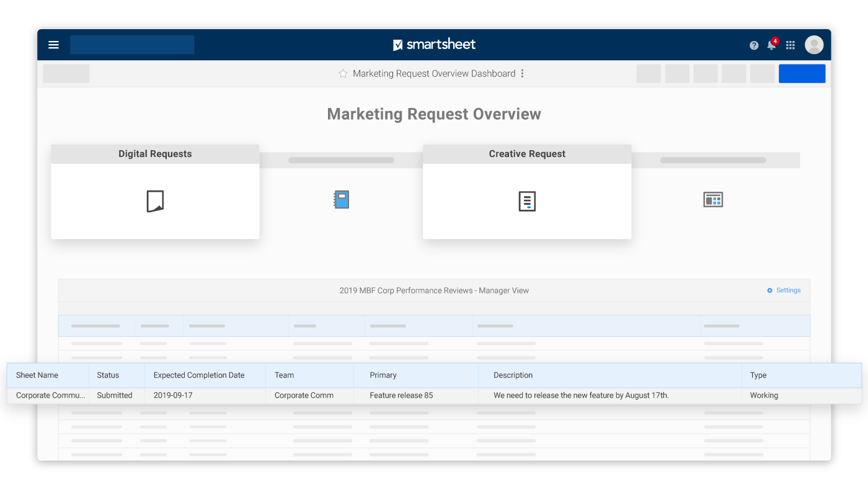The height and width of the screenshot is (489, 868).
Task: Click the blue notebook icon
Action: (342, 199)
